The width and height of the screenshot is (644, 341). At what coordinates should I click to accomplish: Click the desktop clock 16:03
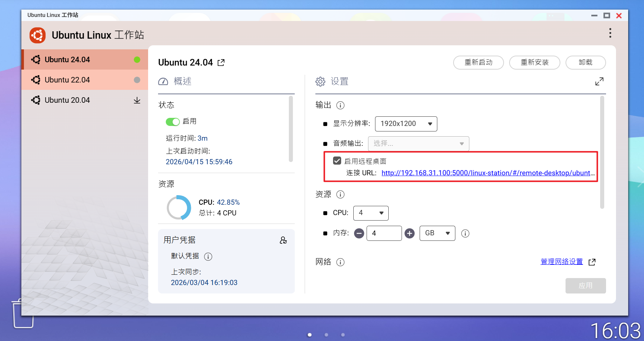pyautogui.click(x=616, y=331)
